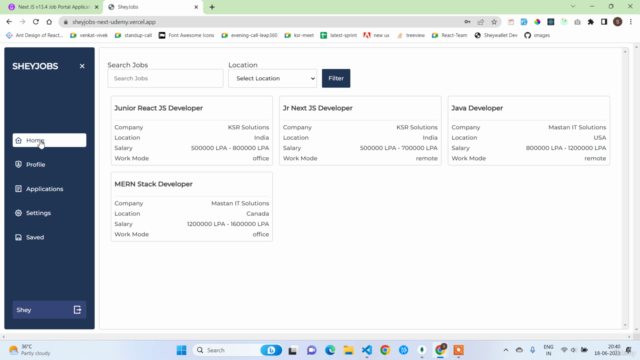
Task: Show hidden system tray icons chevron
Action: (506, 350)
